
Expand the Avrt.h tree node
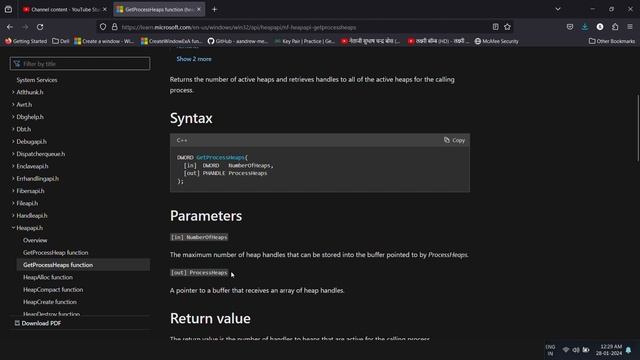13,104
